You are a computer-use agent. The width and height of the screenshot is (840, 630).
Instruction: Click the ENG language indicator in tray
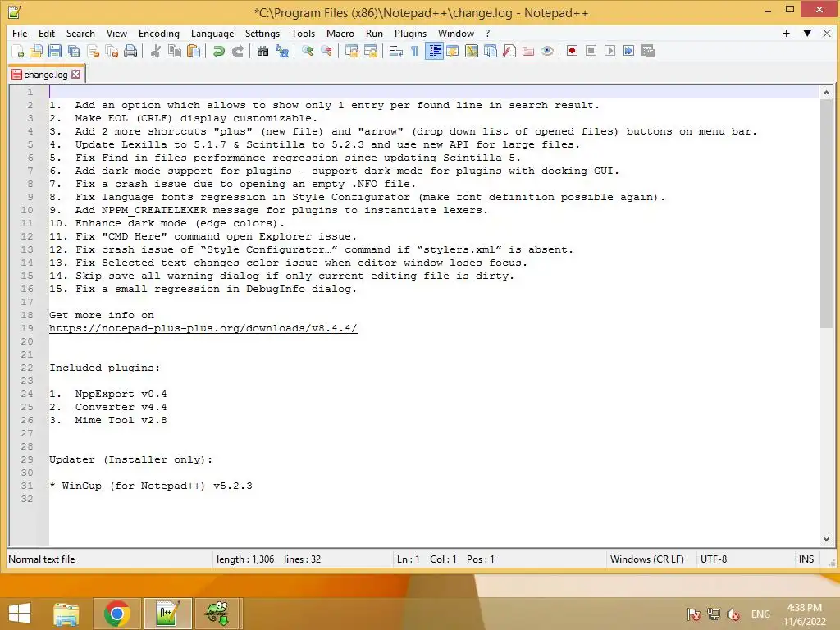pyautogui.click(x=760, y=614)
